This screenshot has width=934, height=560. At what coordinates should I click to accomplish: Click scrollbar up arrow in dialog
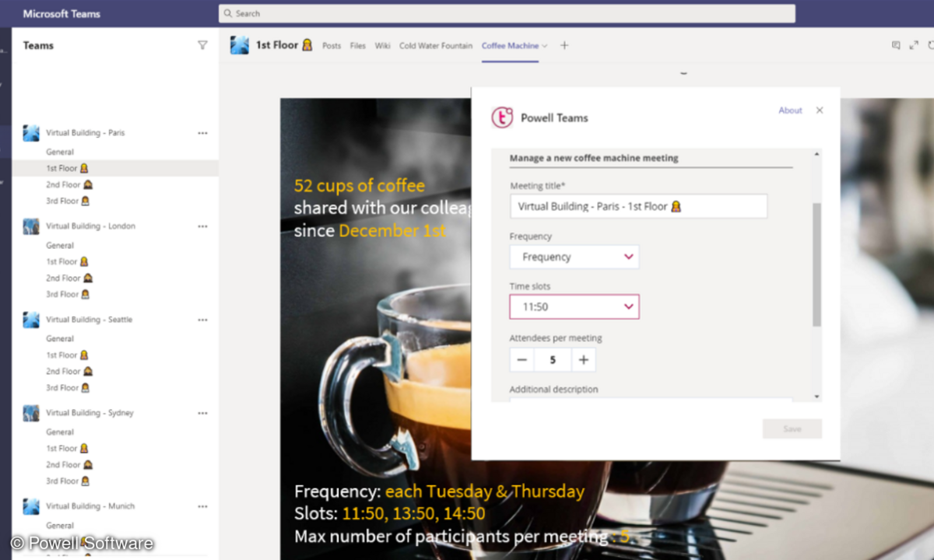[816, 154]
